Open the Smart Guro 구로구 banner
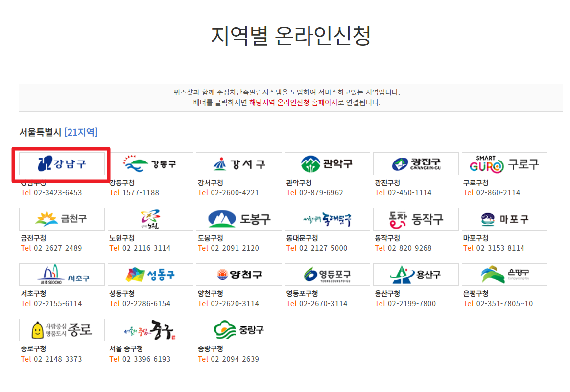 [504, 164]
